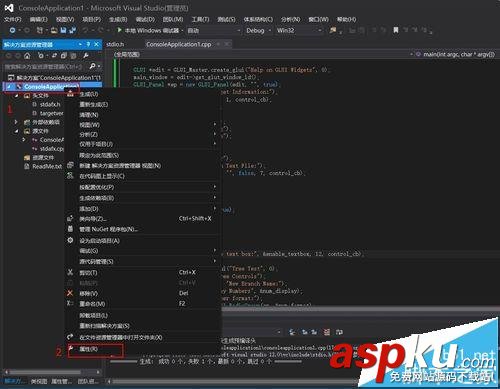The height and width of the screenshot is (389, 500).
Task: Click the Open File folder icon
Action: point(54,30)
